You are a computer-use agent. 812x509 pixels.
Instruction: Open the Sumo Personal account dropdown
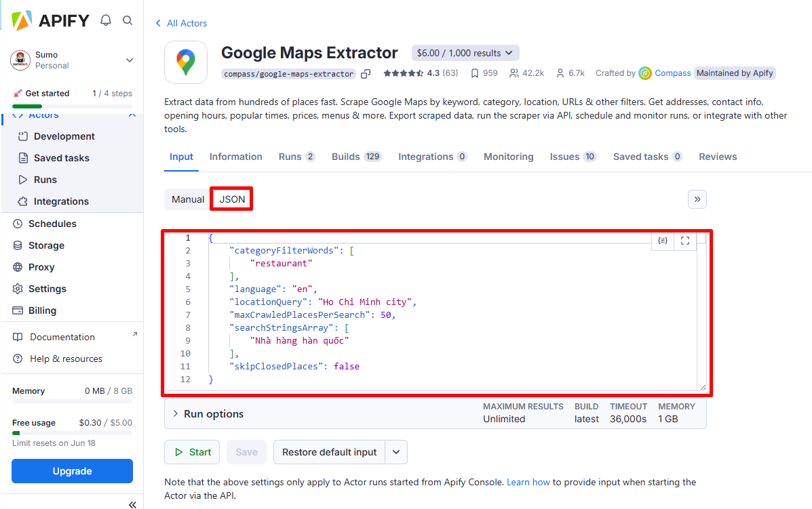pos(130,60)
